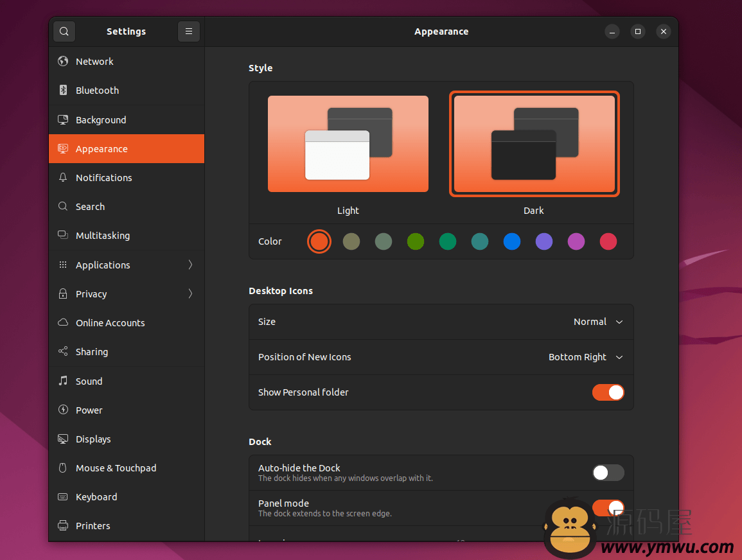The width and height of the screenshot is (742, 560).
Task: Switch to Background settings
Action: [x=127, y=119]
